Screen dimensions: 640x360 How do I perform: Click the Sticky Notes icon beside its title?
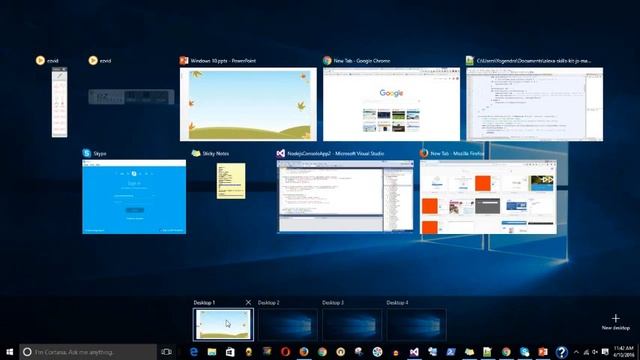[x=196, y=153]
